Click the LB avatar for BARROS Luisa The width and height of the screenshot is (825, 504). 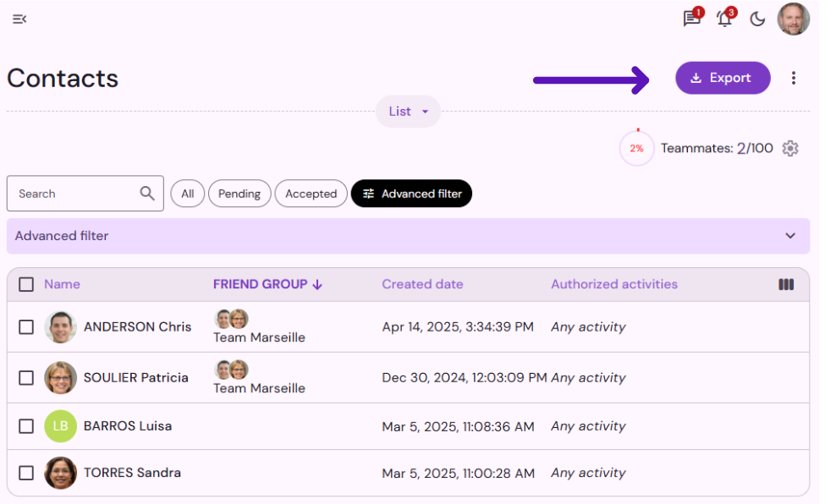(x=61, y=426)
